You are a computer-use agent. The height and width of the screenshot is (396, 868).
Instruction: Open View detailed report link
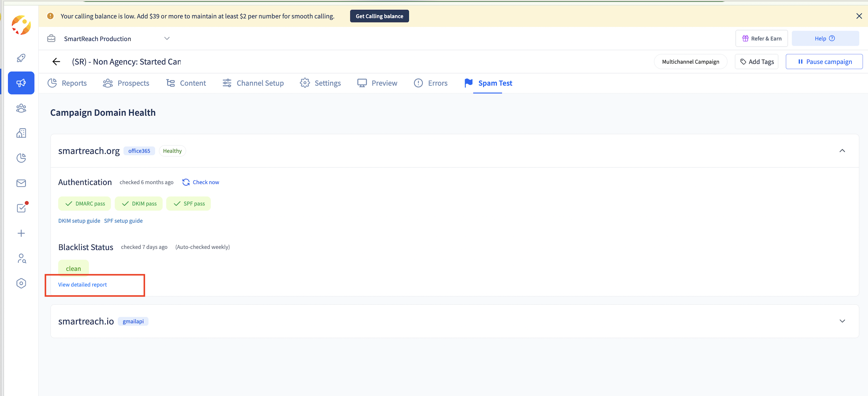pos(82,284)
